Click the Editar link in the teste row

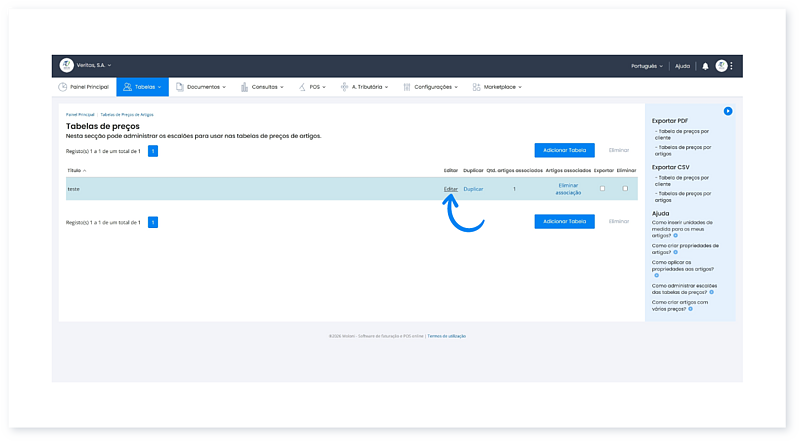(x=450, y=188)
